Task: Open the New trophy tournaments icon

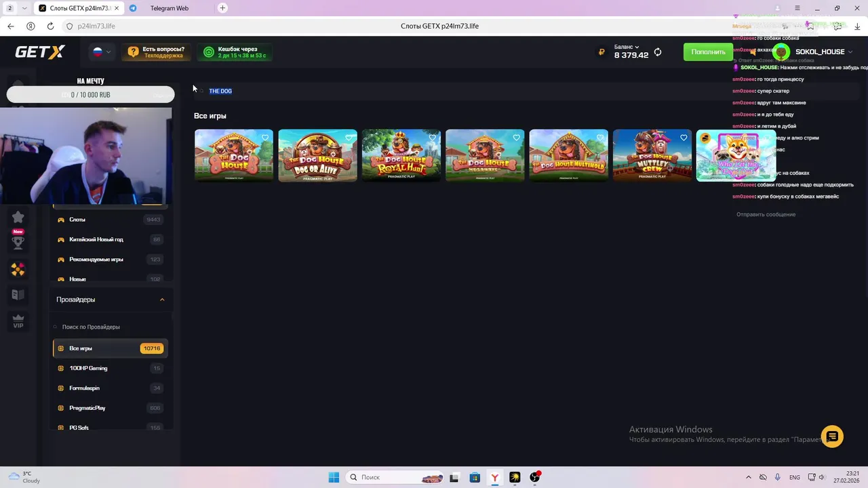Action: coord(18,241)
